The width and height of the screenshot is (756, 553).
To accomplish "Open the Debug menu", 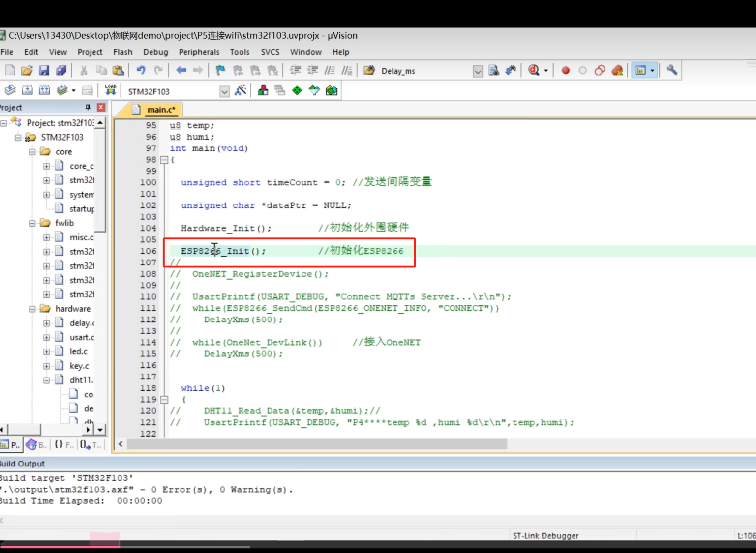I will click(x=155, y=52).
